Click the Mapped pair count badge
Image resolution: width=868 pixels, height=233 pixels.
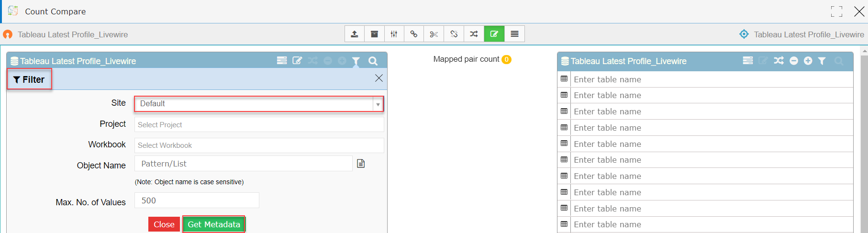point(506,59)
